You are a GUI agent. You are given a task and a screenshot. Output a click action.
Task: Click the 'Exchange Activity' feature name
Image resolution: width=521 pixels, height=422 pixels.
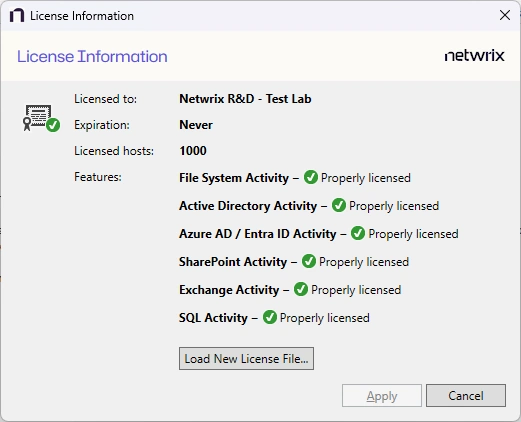(x=229, y=290)
